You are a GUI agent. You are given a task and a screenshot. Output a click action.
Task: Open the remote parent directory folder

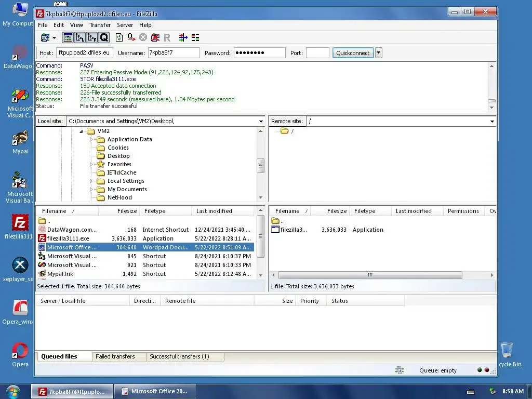coord(275,221)
